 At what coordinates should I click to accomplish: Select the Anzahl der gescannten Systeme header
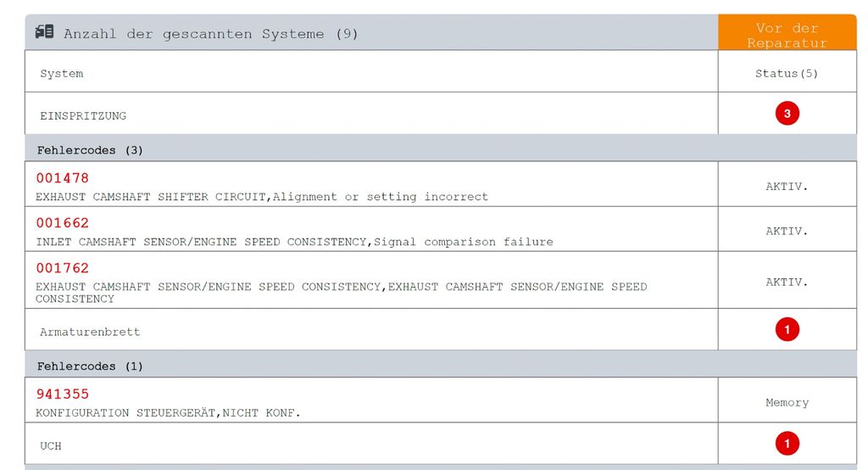[x=210, y=34]
